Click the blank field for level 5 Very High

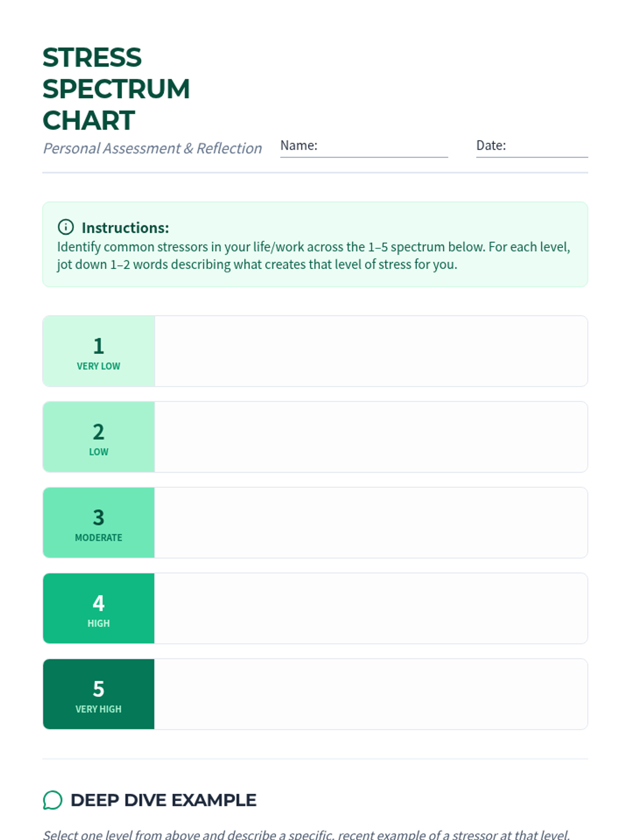[371, 694]
